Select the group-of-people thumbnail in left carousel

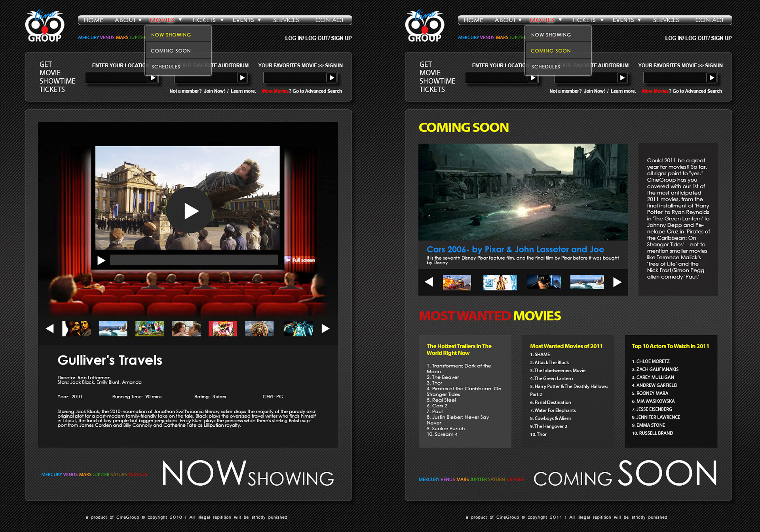(x=149, y=329)
